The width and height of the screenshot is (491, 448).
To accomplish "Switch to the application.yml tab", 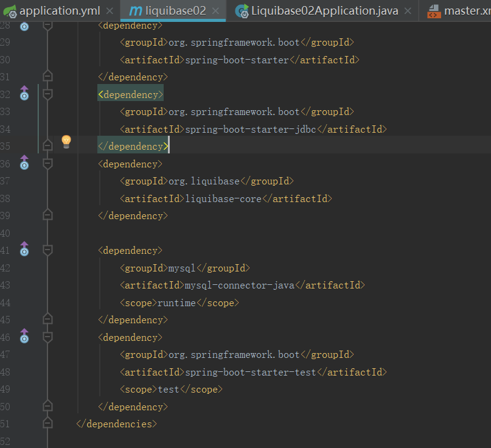I will coord(60,11).
